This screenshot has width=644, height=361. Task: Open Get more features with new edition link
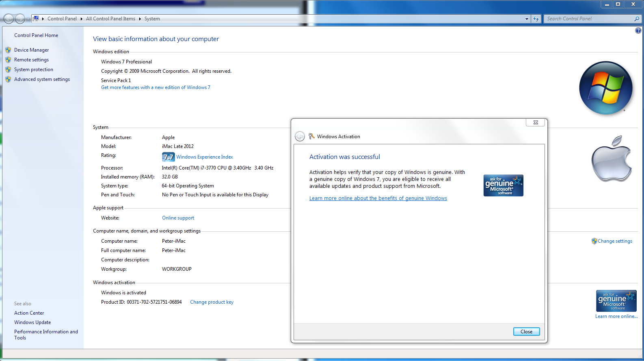point(156,87)
